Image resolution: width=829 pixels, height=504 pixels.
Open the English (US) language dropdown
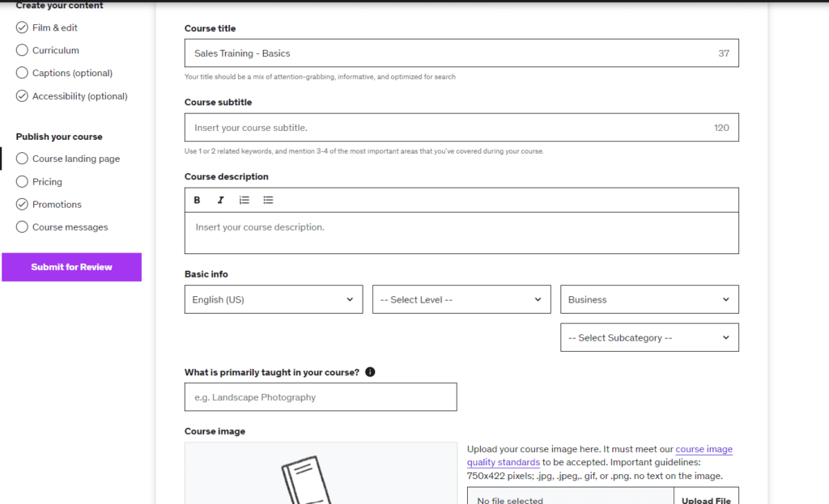coord(274,299)
